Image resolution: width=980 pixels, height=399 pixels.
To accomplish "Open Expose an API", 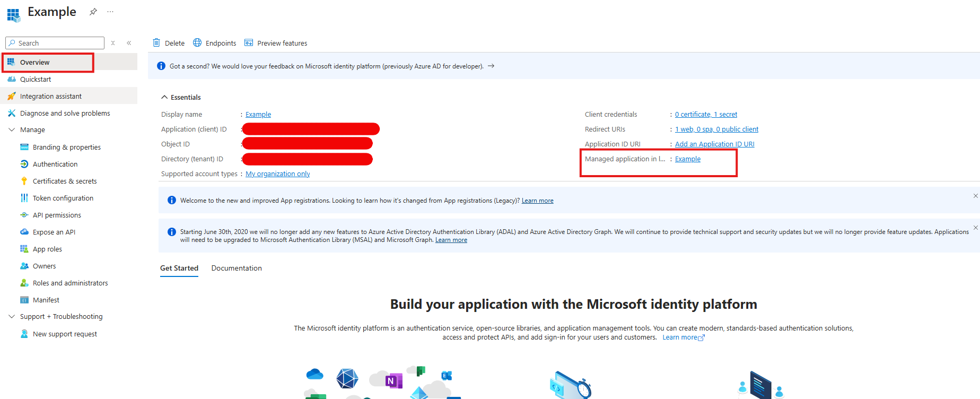I will (x=54, y=232).
